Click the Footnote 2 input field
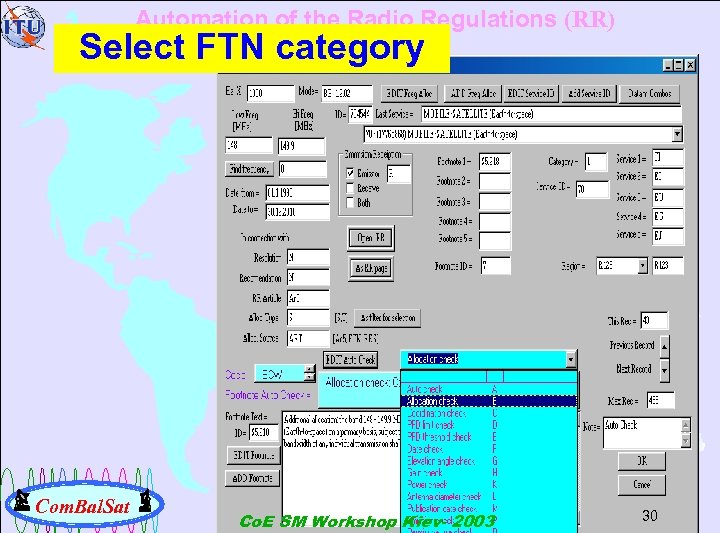720x533 pixels. 495,181
